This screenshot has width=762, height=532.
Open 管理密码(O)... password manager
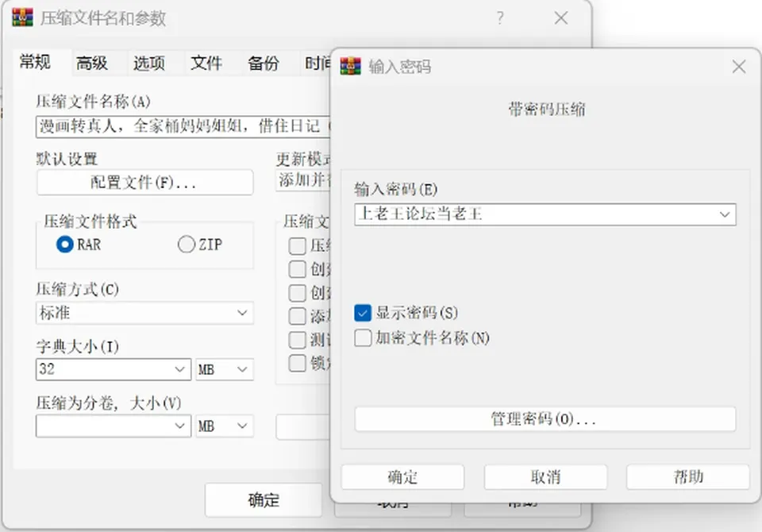545,418
